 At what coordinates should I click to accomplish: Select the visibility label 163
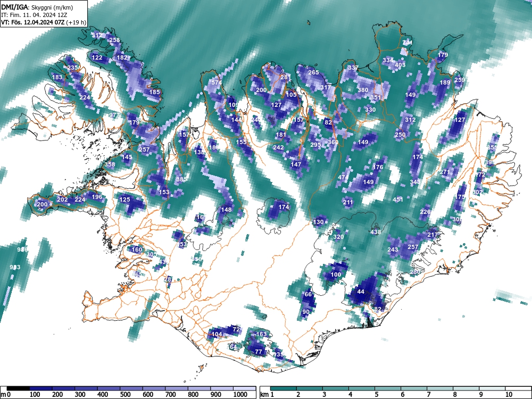[x=261, y=334]
